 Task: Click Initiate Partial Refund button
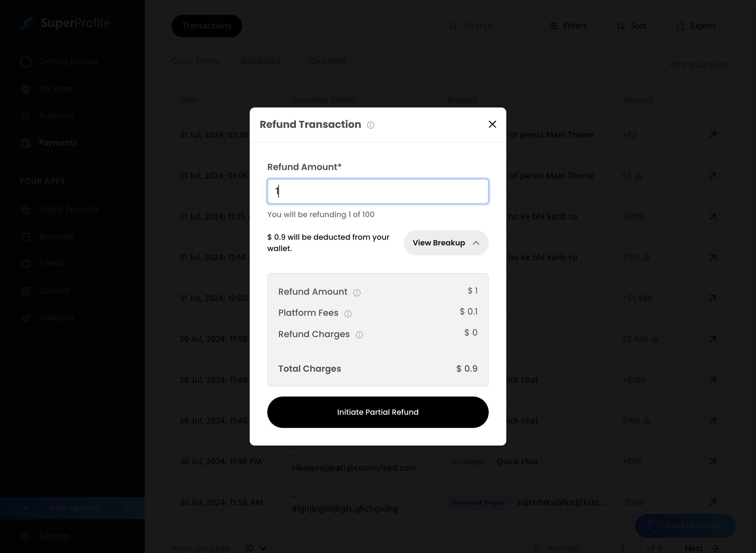377,412
